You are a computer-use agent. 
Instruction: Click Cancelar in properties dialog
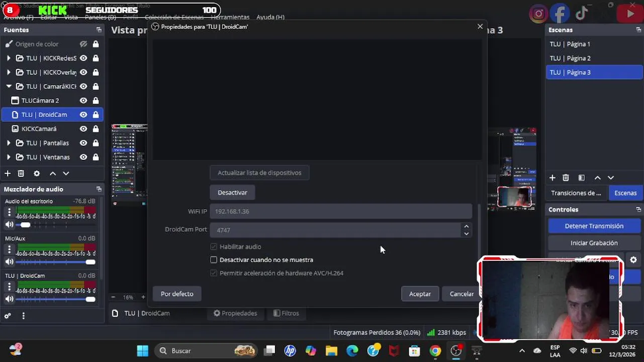pyautogui.click(x=462, y=294)
